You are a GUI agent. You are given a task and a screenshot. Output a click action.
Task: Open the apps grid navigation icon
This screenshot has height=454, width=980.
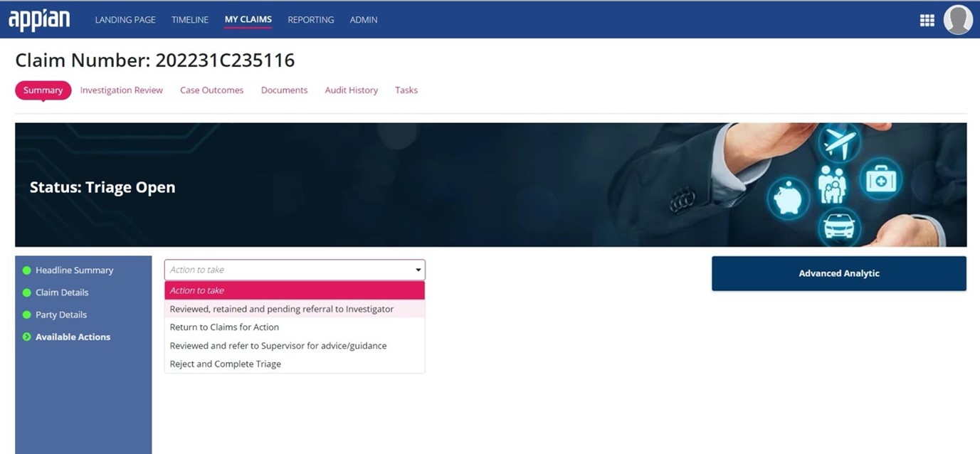(927, 20)
